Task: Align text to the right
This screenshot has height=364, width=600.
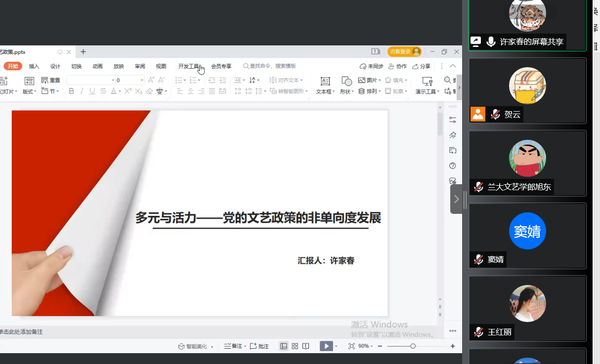Action: [201, 91]
